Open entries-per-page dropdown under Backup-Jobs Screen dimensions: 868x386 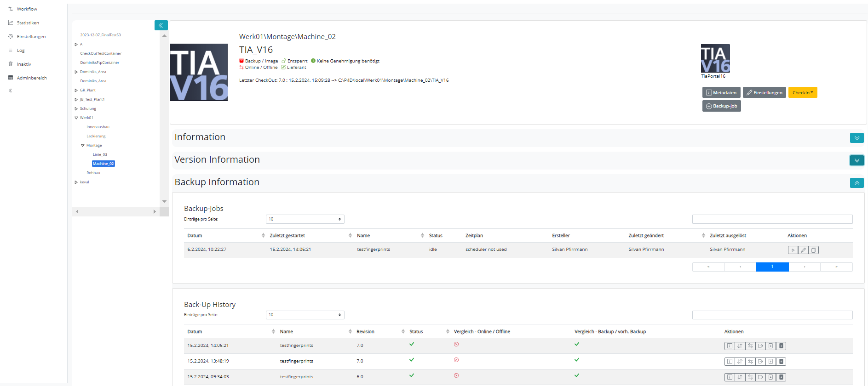tap(305, 219)
